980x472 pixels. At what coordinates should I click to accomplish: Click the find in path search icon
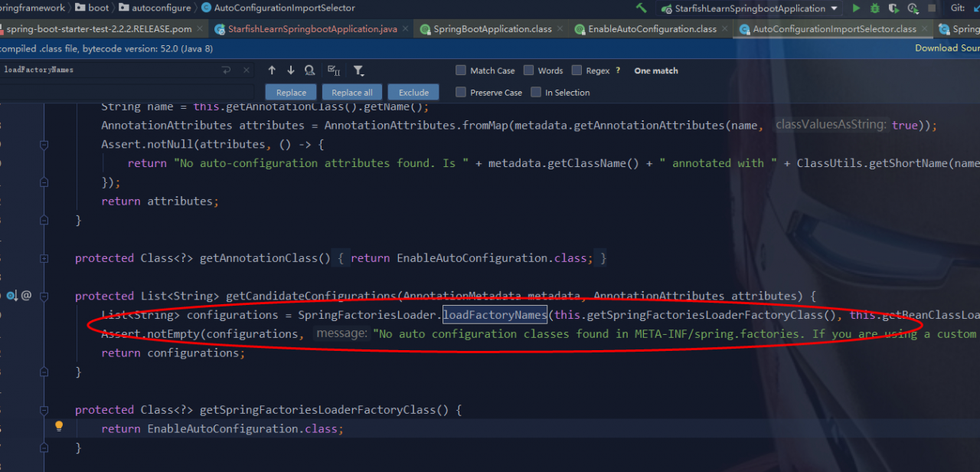(x=309, y=70)
